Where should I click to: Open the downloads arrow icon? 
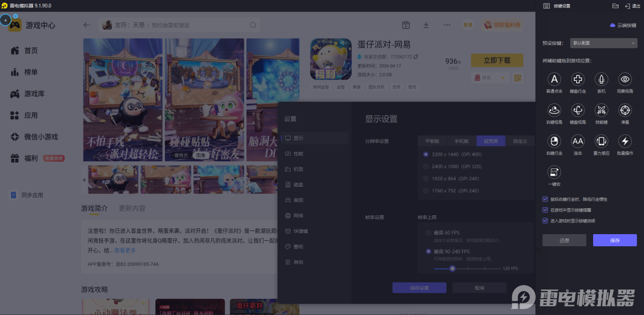(426, 25)
